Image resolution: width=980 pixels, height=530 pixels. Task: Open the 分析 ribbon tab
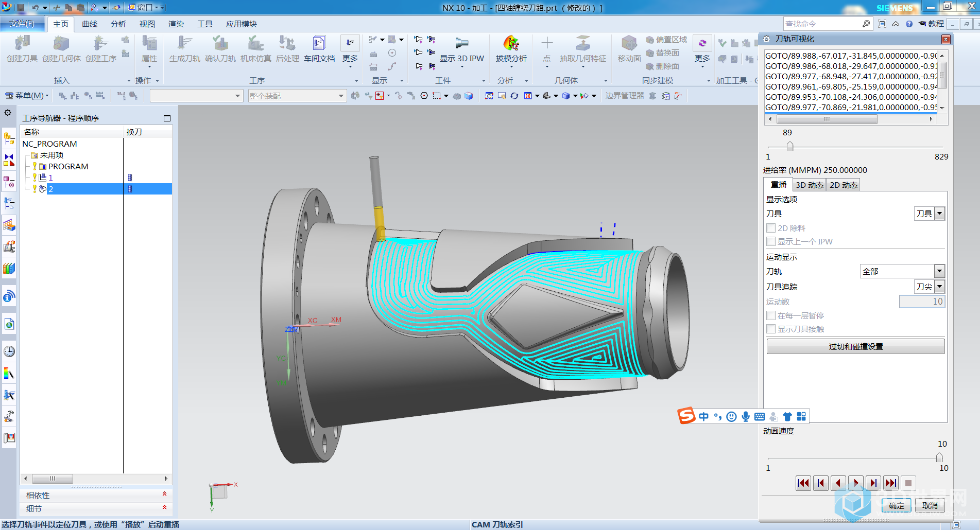tap(118, 24)
